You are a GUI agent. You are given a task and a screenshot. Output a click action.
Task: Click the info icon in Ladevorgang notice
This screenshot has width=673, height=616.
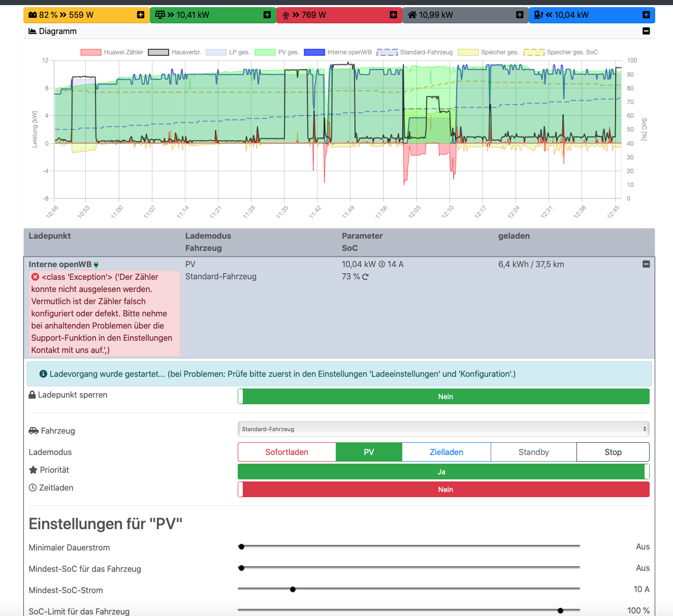[43, 374]
